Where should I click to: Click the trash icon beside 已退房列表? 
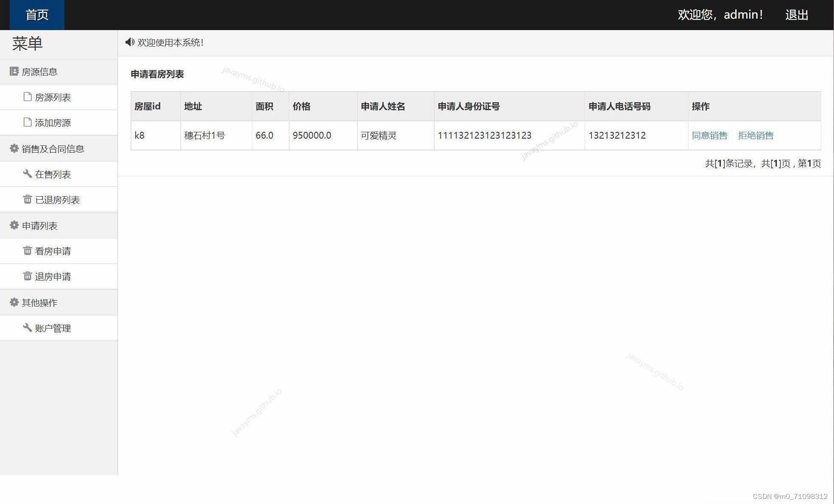point(28,199)
